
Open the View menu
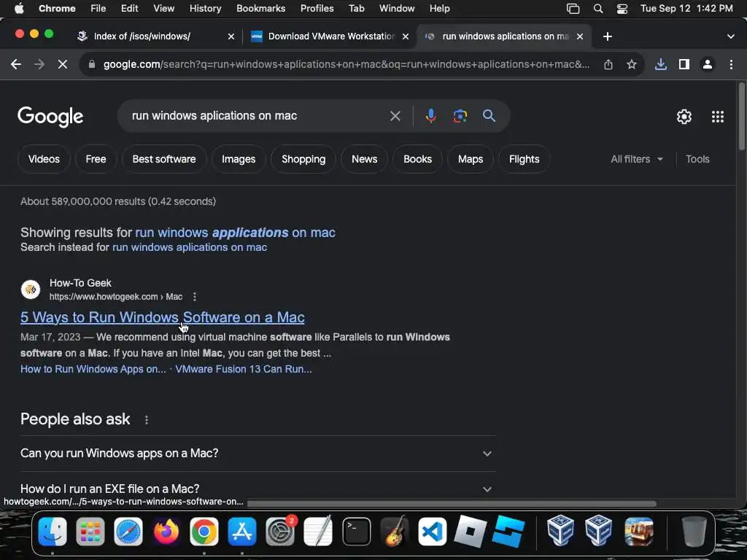click(163, 9)
